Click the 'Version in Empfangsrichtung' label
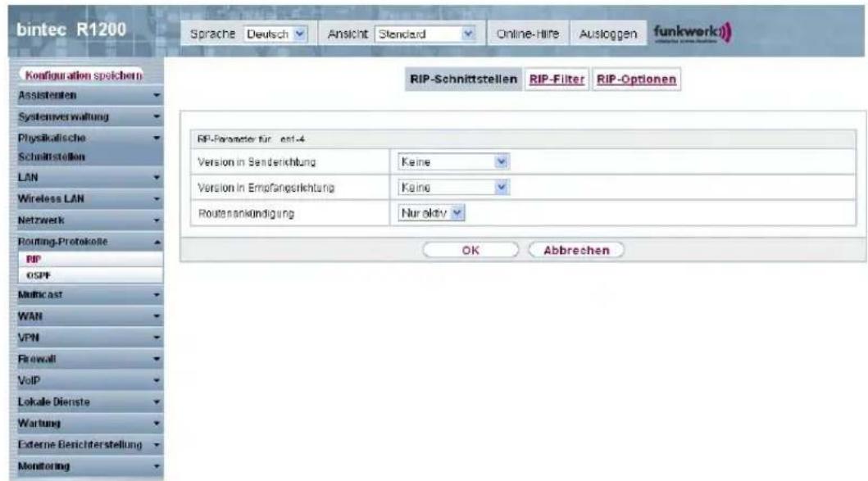This screenshot has width=868, height=481. [x=266, y=188]
